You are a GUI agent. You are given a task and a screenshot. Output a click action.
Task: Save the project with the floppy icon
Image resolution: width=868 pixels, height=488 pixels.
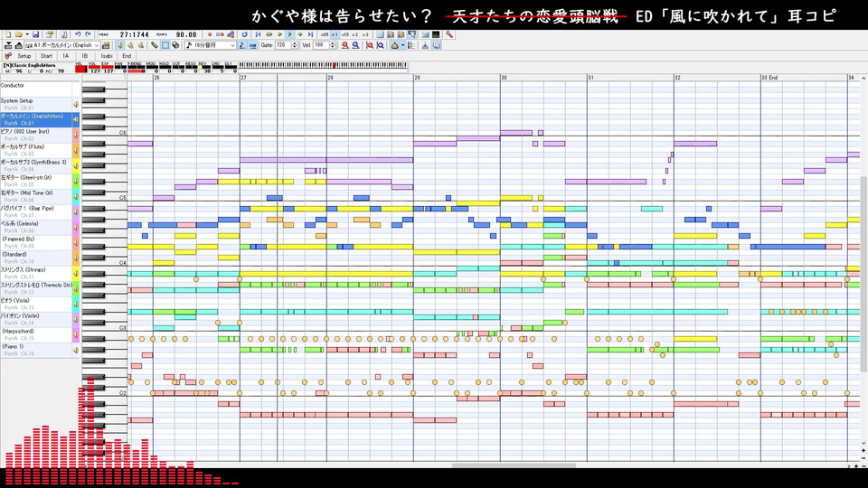35,34
